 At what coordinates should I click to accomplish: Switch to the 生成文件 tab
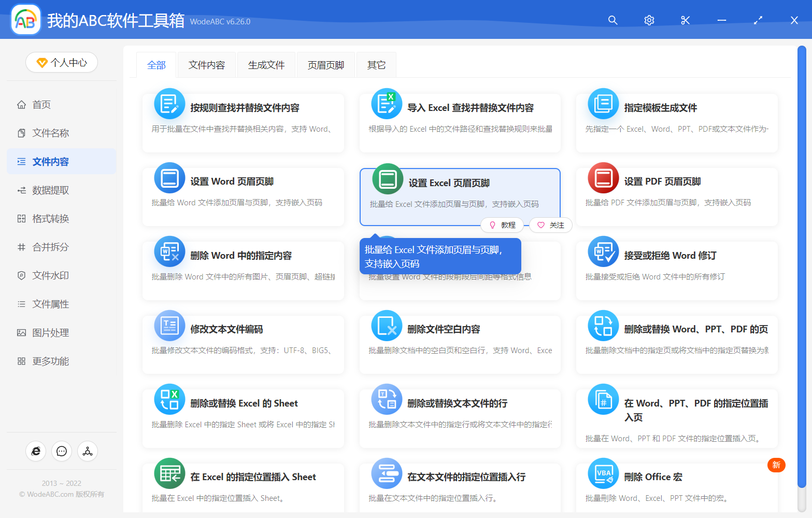(x=266, y=64)
